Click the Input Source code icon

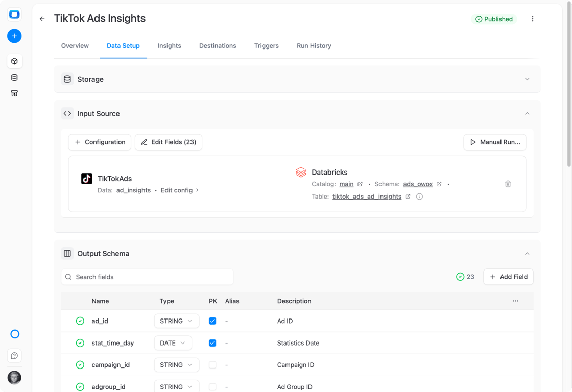67,114
